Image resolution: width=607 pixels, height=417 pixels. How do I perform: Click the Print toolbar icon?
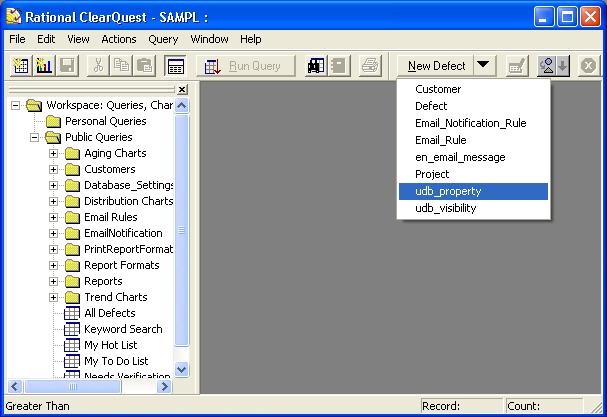tap(370, 66)
